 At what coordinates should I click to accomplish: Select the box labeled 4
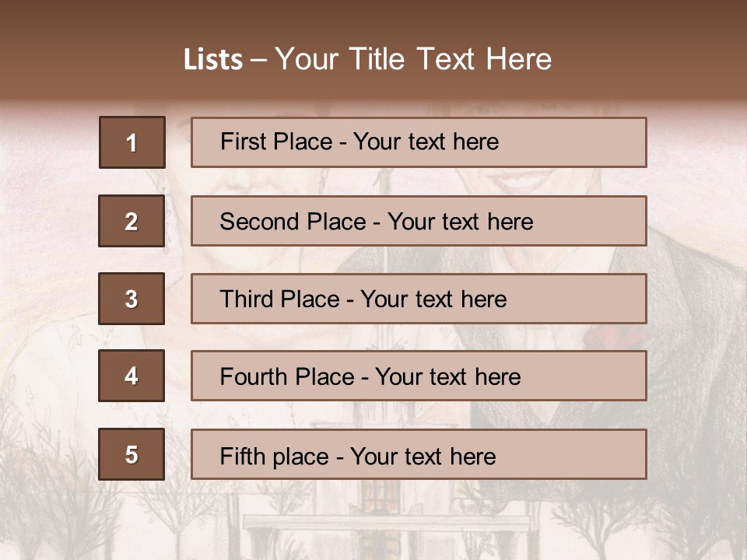[x=132, y=376]
